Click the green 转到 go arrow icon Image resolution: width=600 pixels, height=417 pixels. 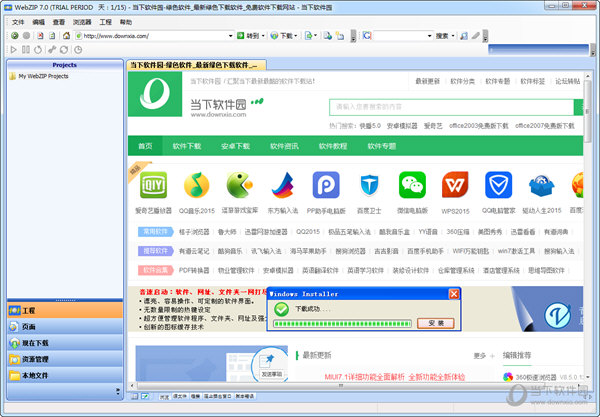point(241,36)
